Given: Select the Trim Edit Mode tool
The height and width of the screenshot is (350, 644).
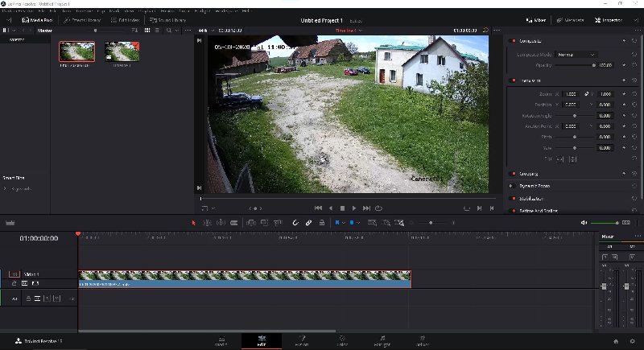Looking at the screenshot, I should (207, 223).
